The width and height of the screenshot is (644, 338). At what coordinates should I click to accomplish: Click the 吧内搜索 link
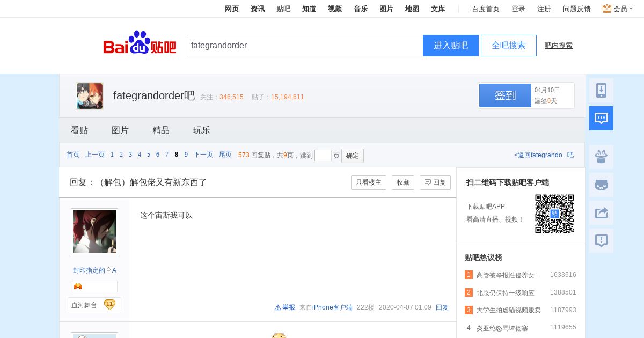point(559,46)
